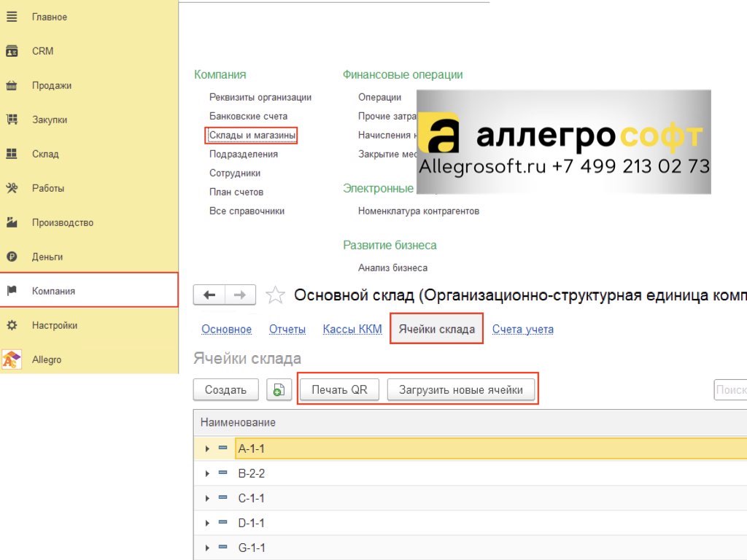This screenshot has height=560, width=747.
Task: Switch to the Кассы ККМ tab
Action: (x=352, y=329)
